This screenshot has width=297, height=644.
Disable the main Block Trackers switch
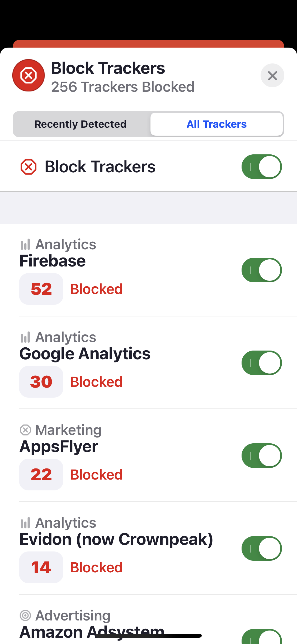pos(261,167)
